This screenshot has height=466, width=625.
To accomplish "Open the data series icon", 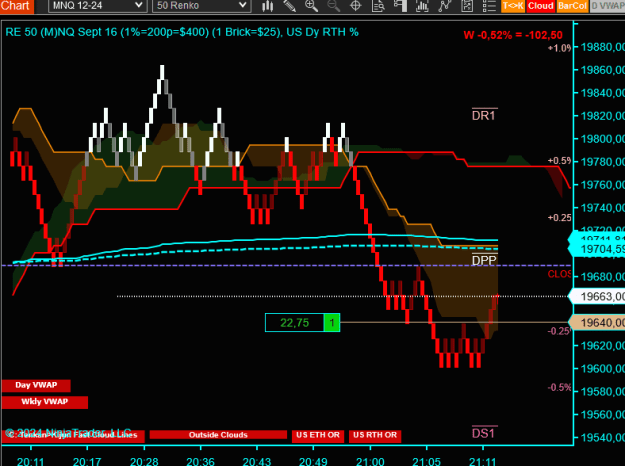I will pyautogui.click(x=422, y=6).
